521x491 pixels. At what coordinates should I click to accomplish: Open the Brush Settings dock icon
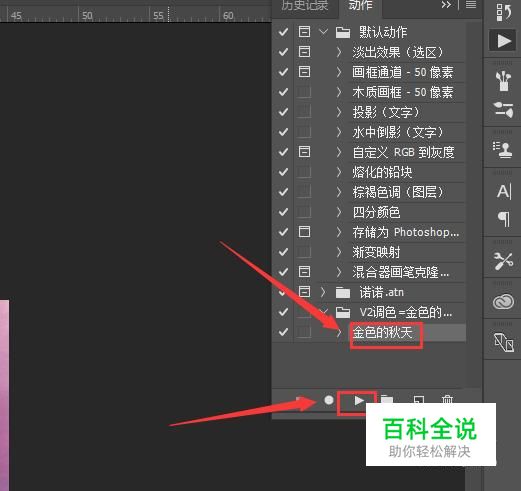[x=503, y=110]
